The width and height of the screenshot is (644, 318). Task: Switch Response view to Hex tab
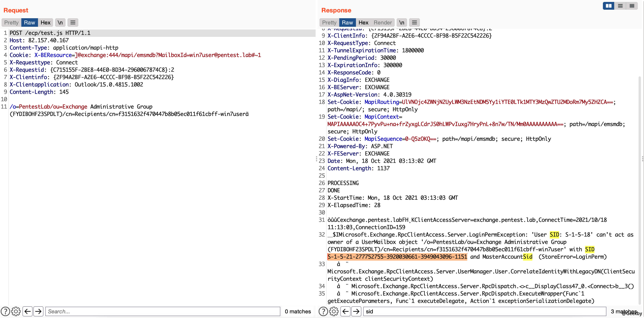363,22
